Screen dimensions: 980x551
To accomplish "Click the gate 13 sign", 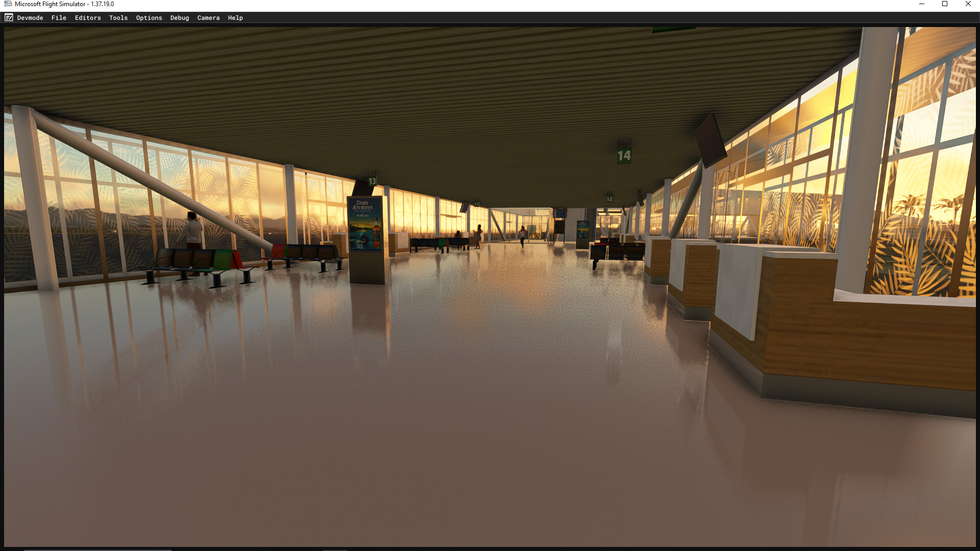I will tap(372, 181).
